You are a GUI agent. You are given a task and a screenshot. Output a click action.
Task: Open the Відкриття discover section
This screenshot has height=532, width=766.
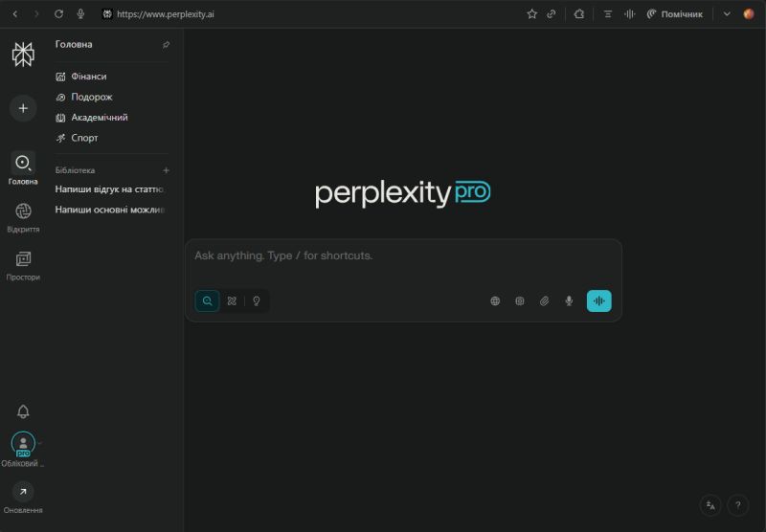click(23, 216)
